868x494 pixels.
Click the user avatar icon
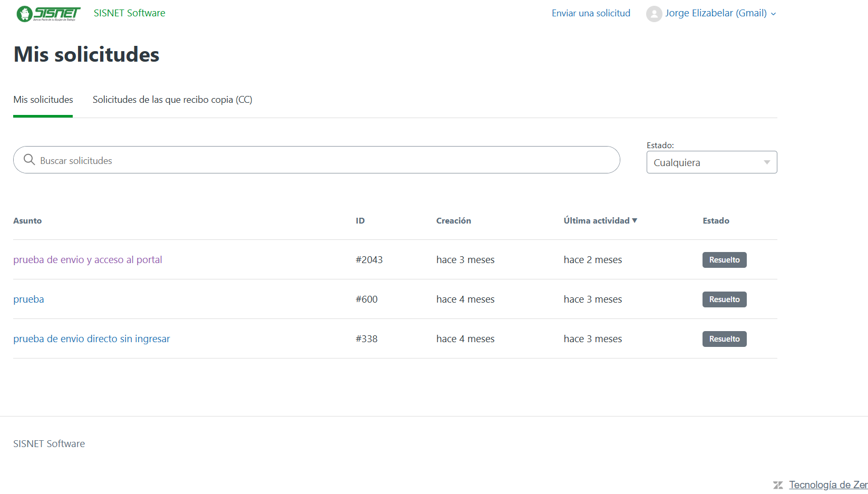[x=654, y=14]
